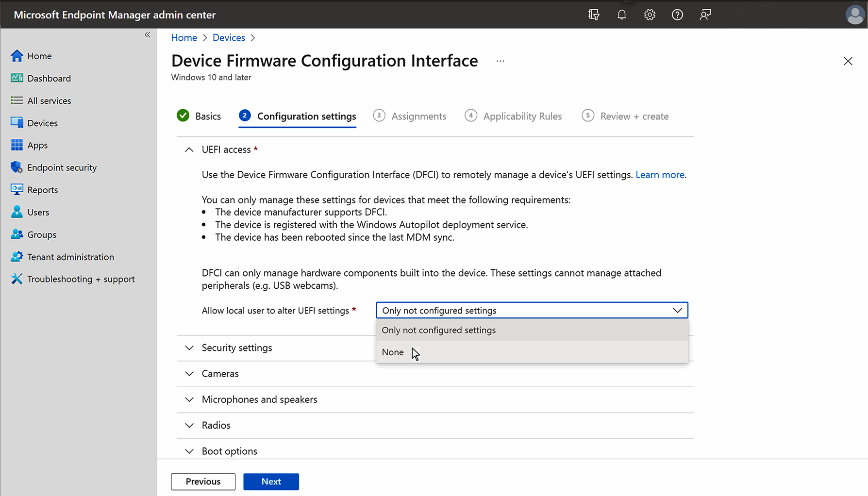Switch to the Basics tab
The height and width of the screenshot is (496, 868).
tap(208, 116)
